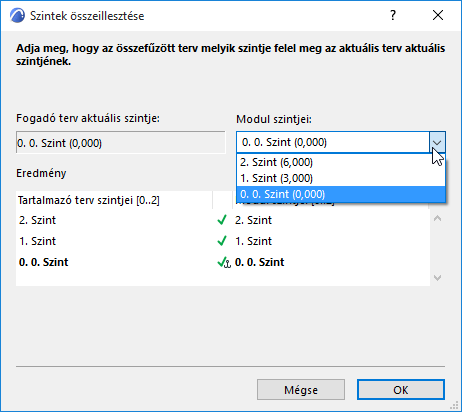Open the help question mark button
This screenshot has height=412, width=462.
393,15
